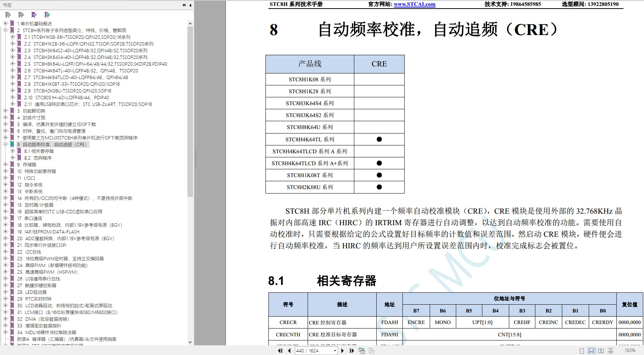644x355 pixels.
Task: Click the STC8H4K64TL 系列 table cell
Action: [x=310, y=139]
